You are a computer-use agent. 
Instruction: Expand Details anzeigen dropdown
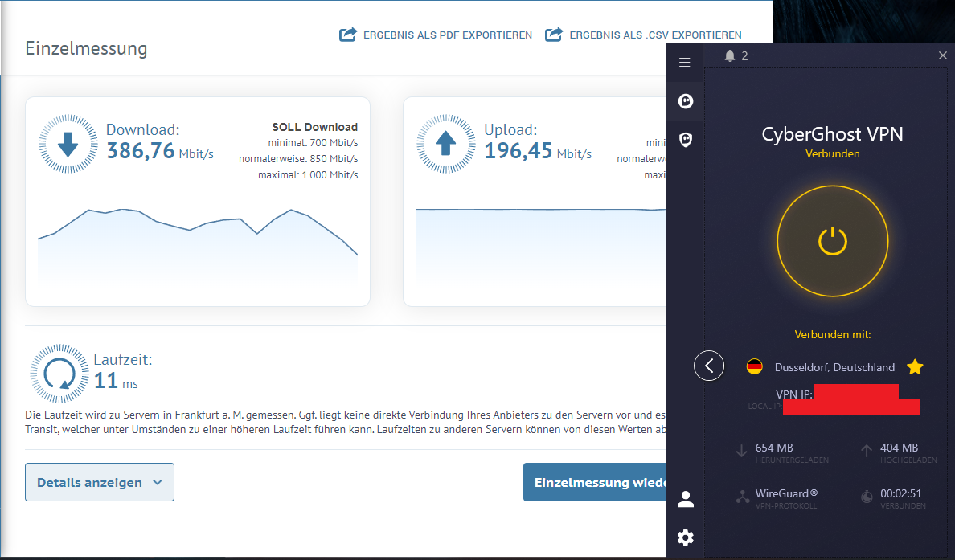coord(100,482)
